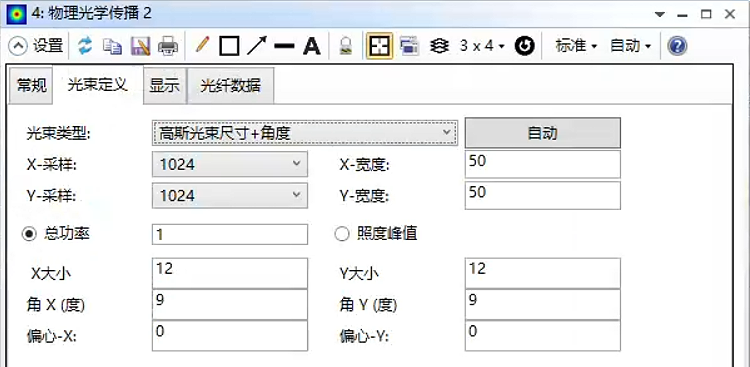This screenshot has height=367, width=750.
Task: Select the arrow drawing tool
Action: tap(257, 46)
